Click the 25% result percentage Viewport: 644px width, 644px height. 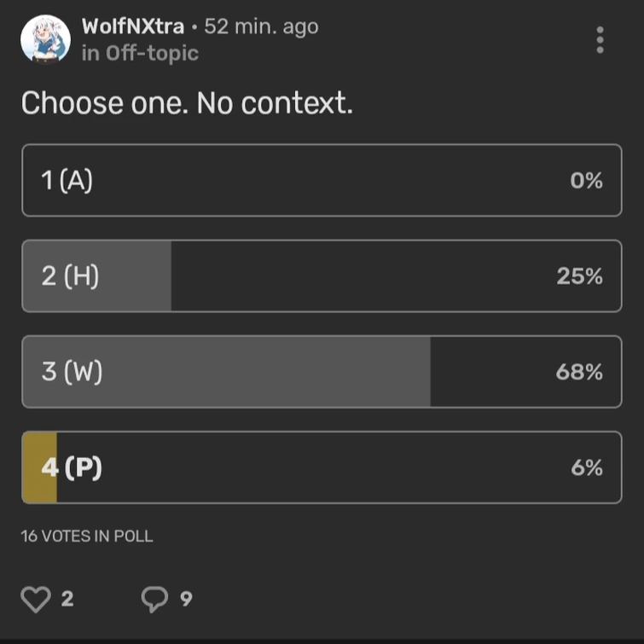tap(579, 276)
